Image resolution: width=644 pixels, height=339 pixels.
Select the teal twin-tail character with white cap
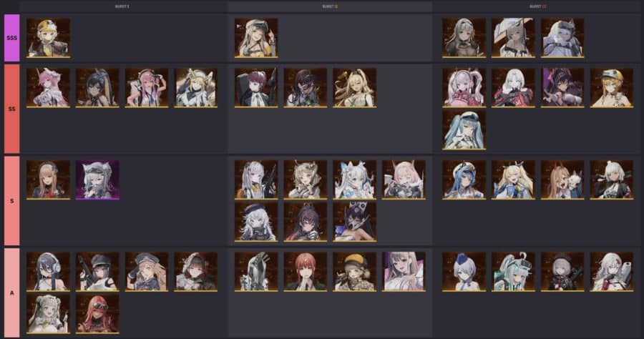click(x=464, y=129)
